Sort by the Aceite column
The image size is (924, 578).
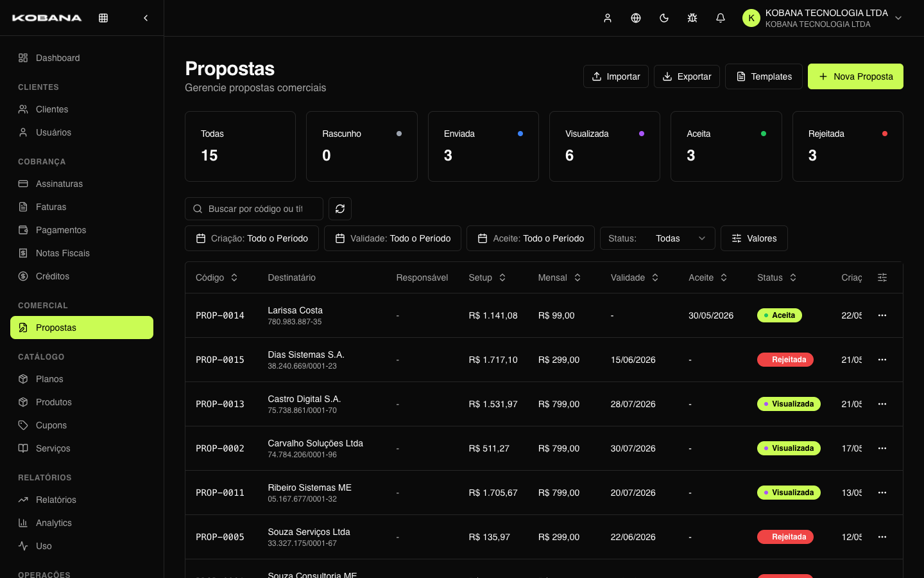[708, 277]
